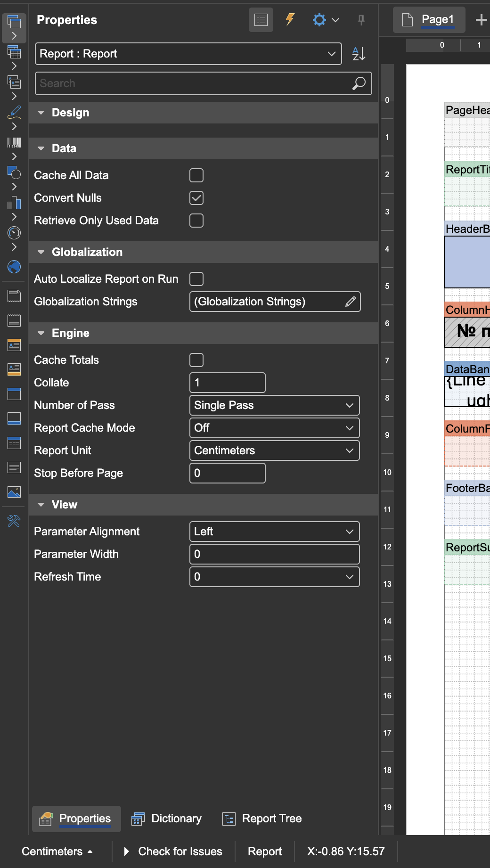Open the Centimeters units status menu
This screenshot has width=490, height=868.
(57, 852)
